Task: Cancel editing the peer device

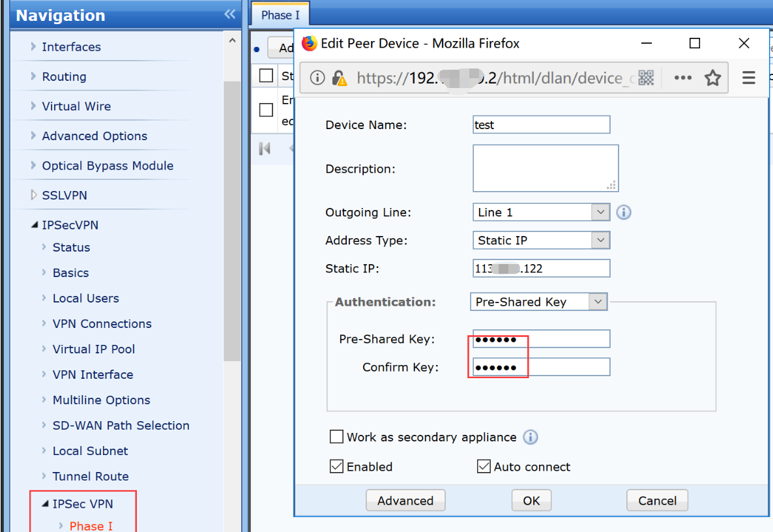Action: [656, 501]
